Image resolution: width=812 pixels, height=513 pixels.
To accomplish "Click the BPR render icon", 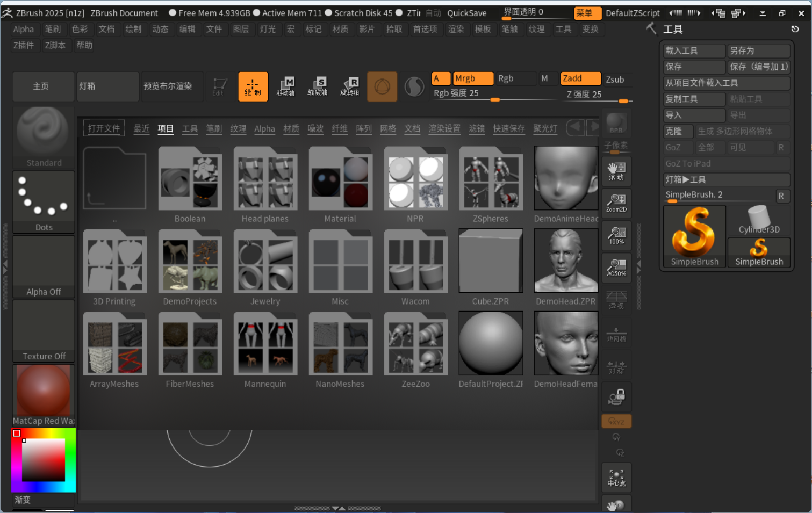I will pos(616,124).
